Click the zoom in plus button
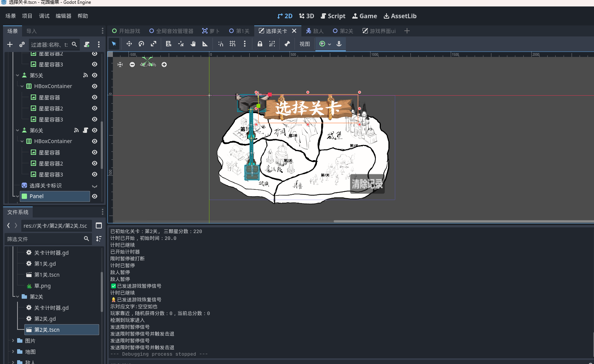The width and height of the screenshot is (594, 364). pyautogui.click(x=164, y=65)
